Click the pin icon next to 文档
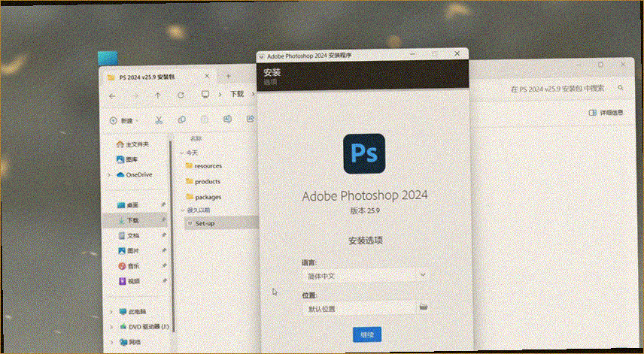 (164, 234)
